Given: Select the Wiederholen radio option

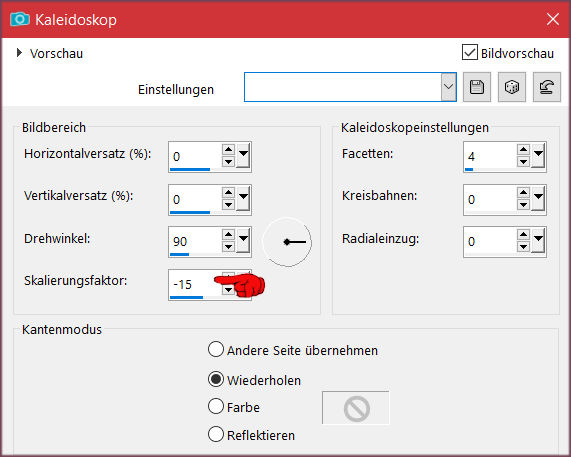Looking at the screenshot, I should 216,379.
